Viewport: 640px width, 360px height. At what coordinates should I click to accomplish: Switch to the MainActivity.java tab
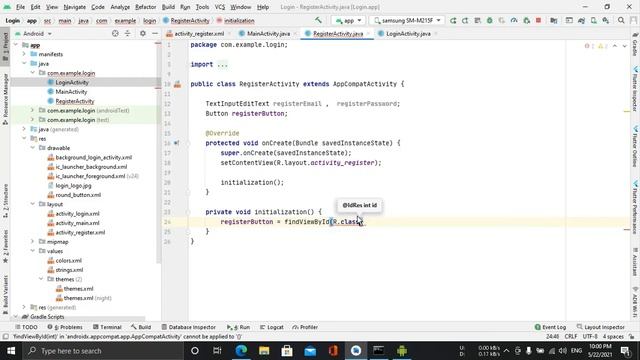(x=268, y=34)
